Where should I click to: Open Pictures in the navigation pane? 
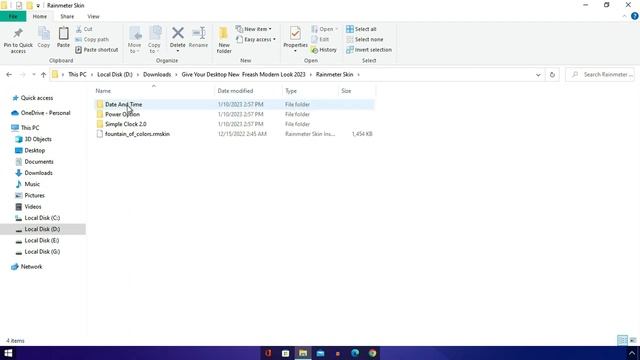(x=30, y=196)
